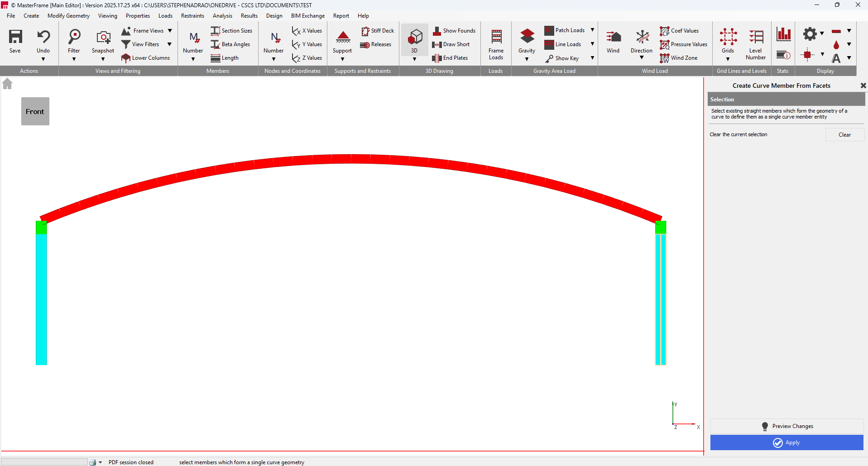Expand the View Filters dropdown arrow
Viewport: 868px width, 466px height.
click(170, 44)
